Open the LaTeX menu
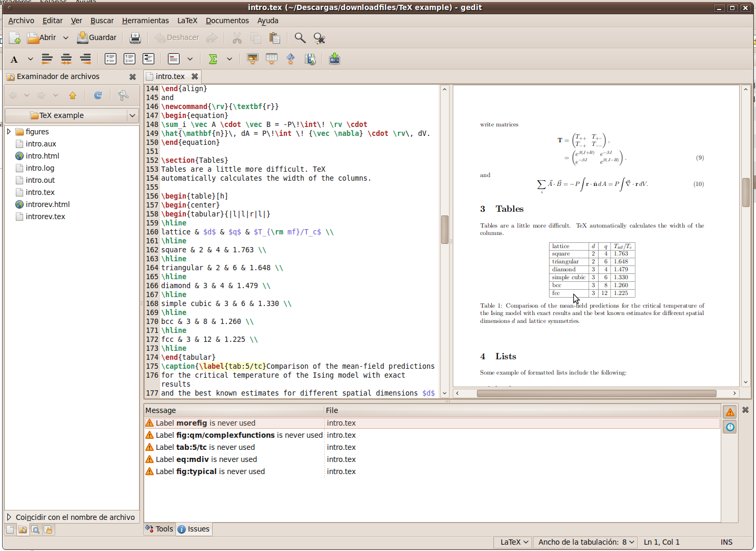Image resolution: width=756 pixels, height=551 pixels. (187, 21)
